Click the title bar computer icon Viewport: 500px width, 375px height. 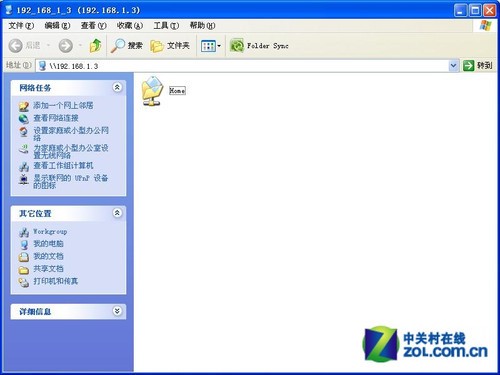[9, 9]
